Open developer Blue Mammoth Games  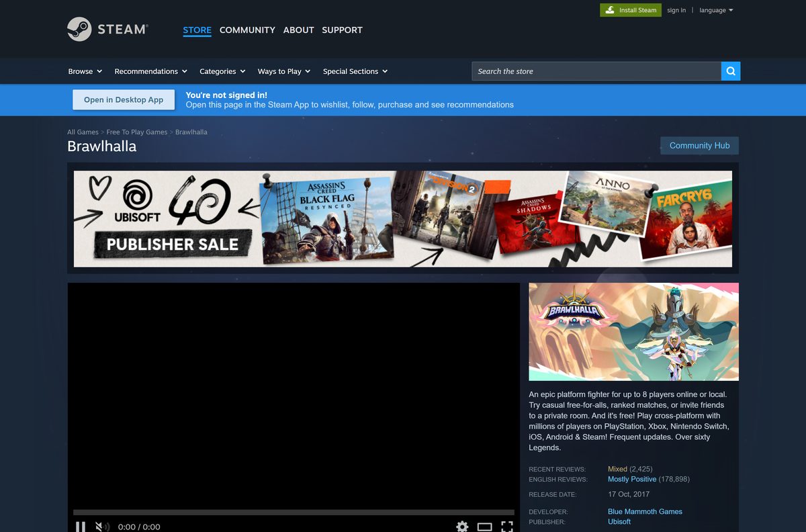645,512
